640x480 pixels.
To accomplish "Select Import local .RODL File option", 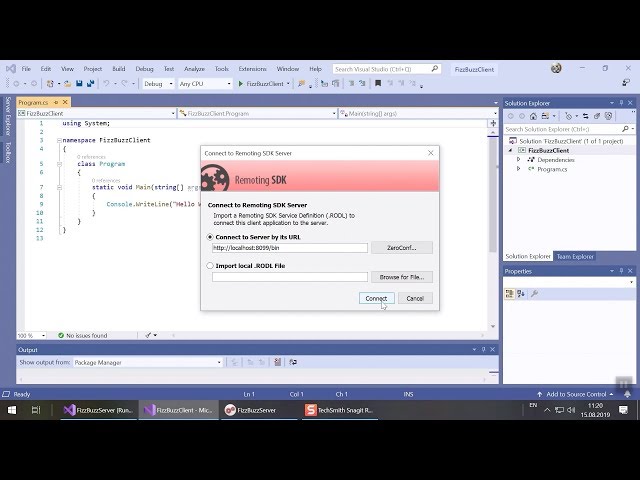I will [210, 266].
